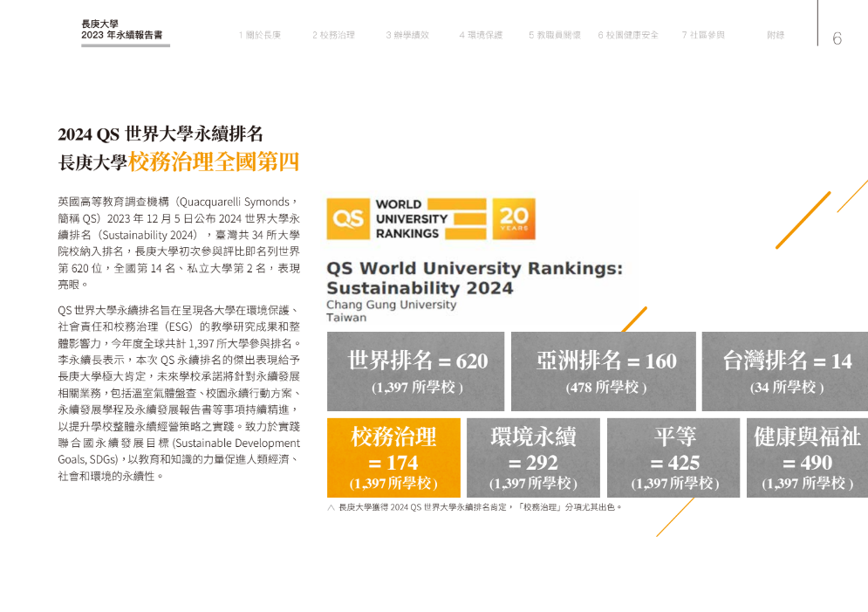Click the title QS World University Rankings:

[475, 269]
